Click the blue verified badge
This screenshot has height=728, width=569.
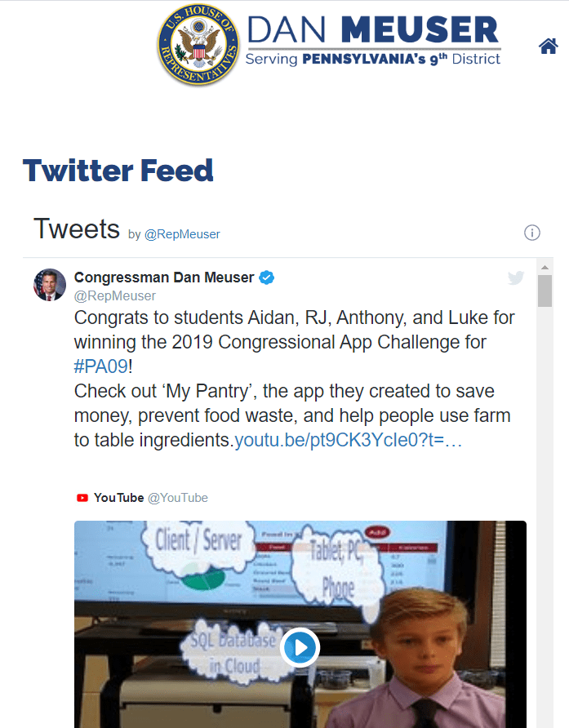click(x=267, y=277)
